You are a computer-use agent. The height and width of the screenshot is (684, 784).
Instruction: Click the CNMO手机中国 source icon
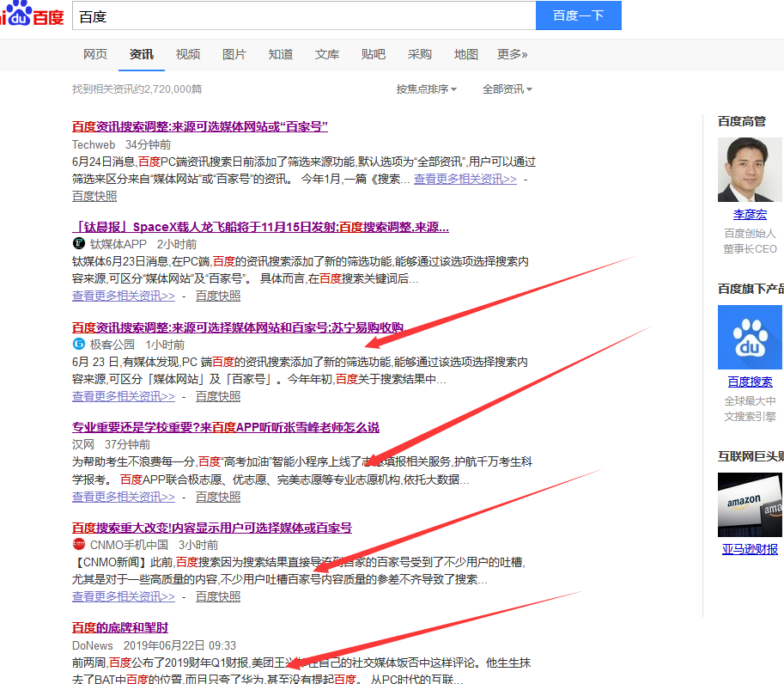click(x=79, y=545)
